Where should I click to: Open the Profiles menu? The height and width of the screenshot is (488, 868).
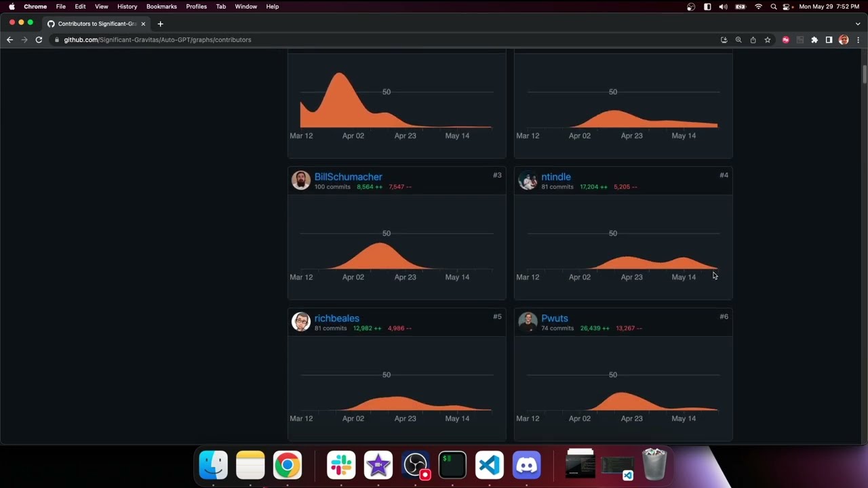click(x=197, y=7)
